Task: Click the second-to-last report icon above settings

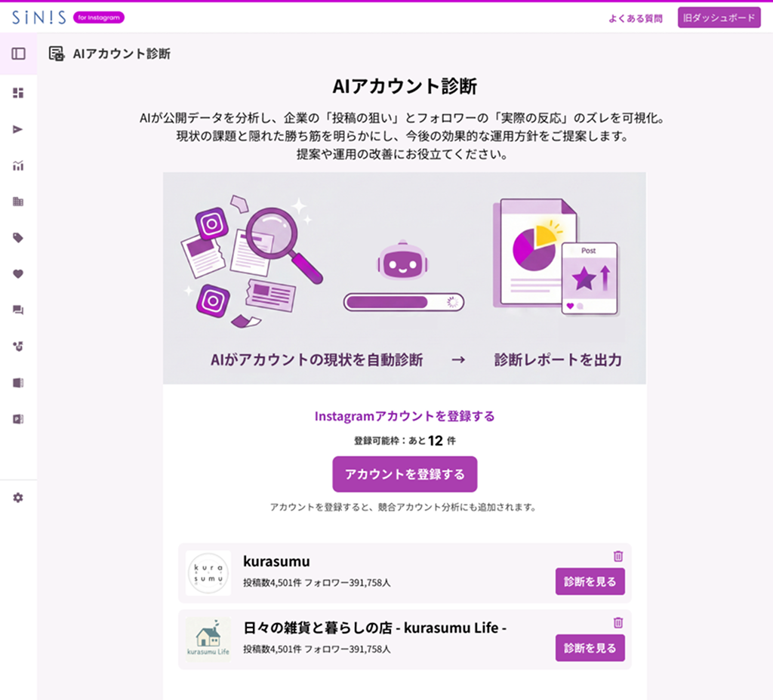Action: click(18, 383)
